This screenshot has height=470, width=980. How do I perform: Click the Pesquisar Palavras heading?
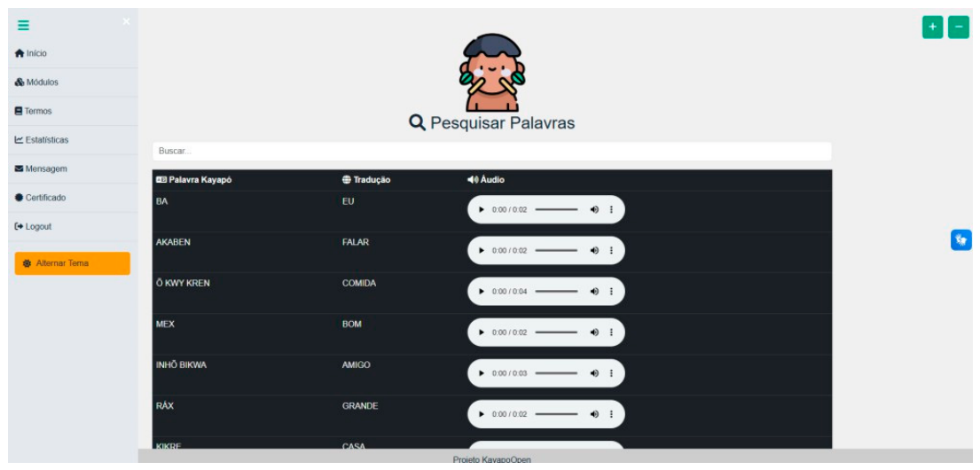tap(492, 123)
